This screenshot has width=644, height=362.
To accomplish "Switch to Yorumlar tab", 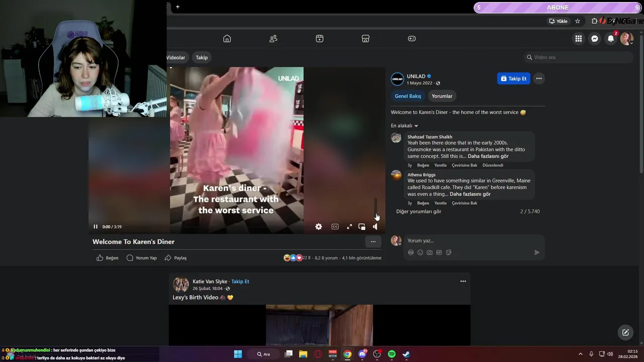I will (x=442, y=96).
